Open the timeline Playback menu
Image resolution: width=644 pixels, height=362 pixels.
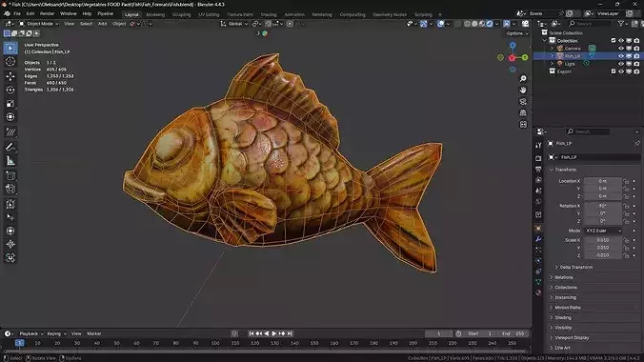click(x=31, y=333)
